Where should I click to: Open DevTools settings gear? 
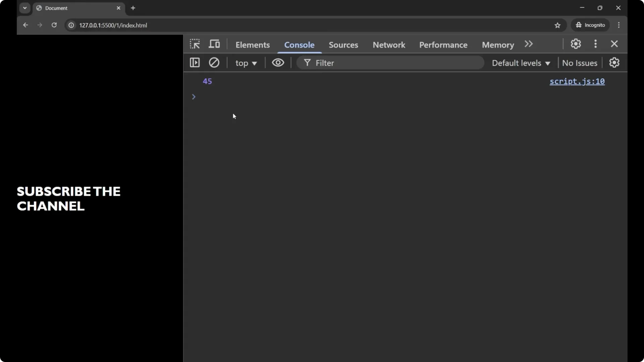coord(576,44)
